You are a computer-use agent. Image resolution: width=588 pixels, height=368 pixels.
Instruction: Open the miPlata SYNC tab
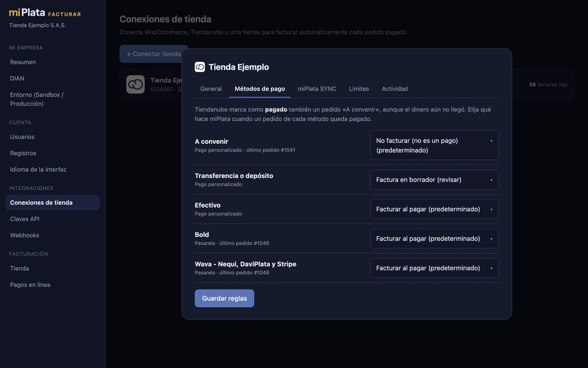tap(317, 89)
